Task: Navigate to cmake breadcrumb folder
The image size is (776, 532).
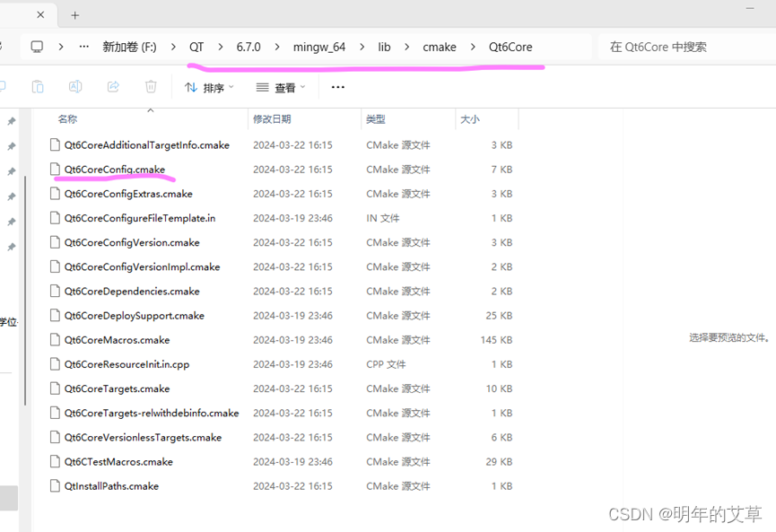Action: tap(440, 47)
